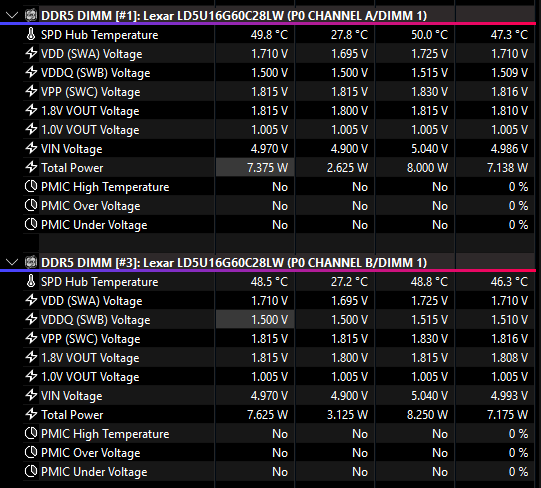Click bolt icon for DIMM [#1] 1.0V VOUT Voltage
The height and width of the screenshot is (488, 541).
point(31,129)
